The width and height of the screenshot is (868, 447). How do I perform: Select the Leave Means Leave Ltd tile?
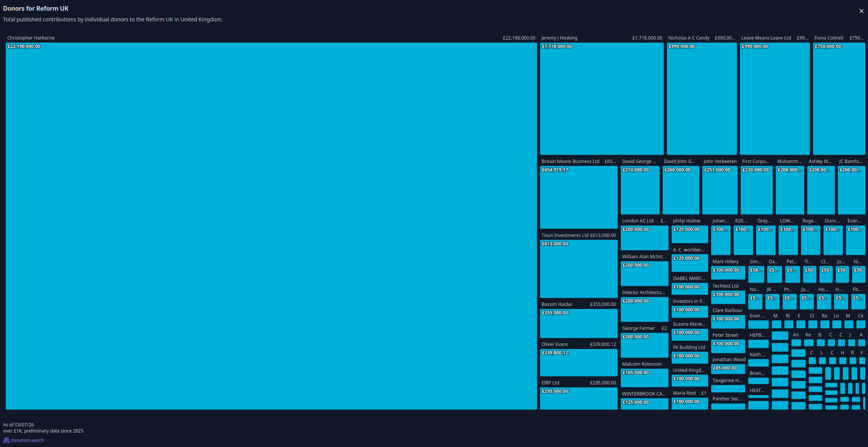pyautogui.click(x=775, y=98)
